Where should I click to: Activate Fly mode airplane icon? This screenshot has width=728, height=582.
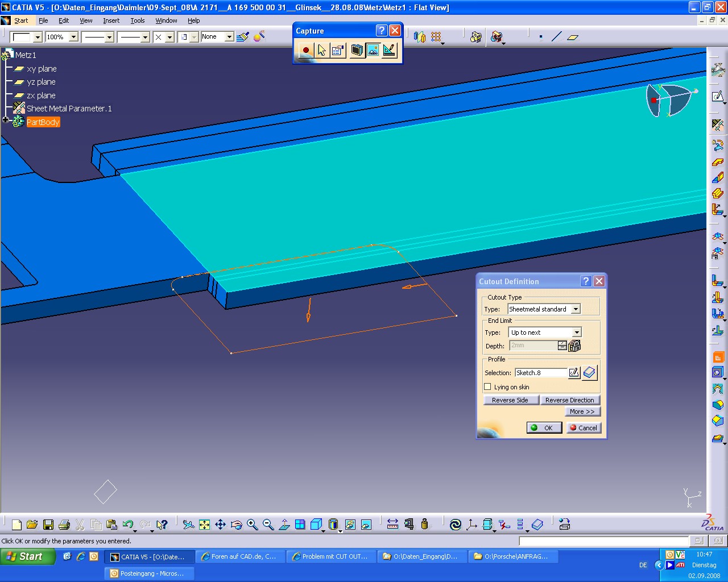point(188,525)
